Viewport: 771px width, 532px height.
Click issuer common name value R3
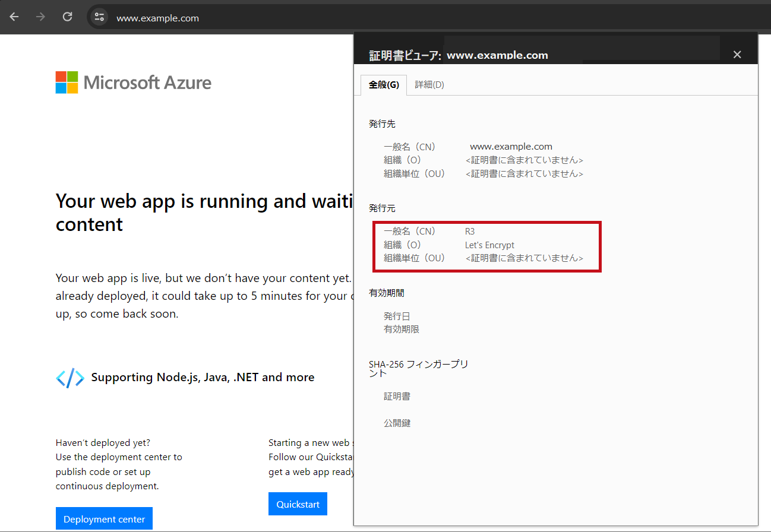tap(470, 232)
